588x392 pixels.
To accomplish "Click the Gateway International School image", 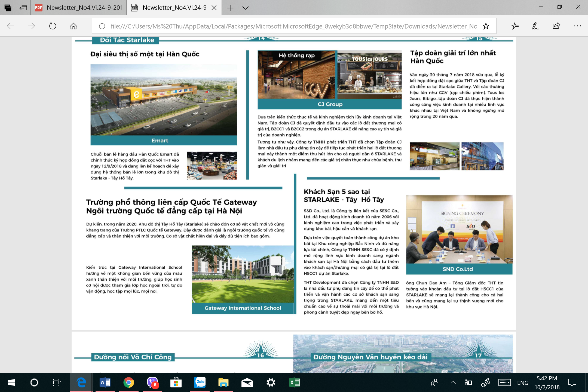I will 243,274.
